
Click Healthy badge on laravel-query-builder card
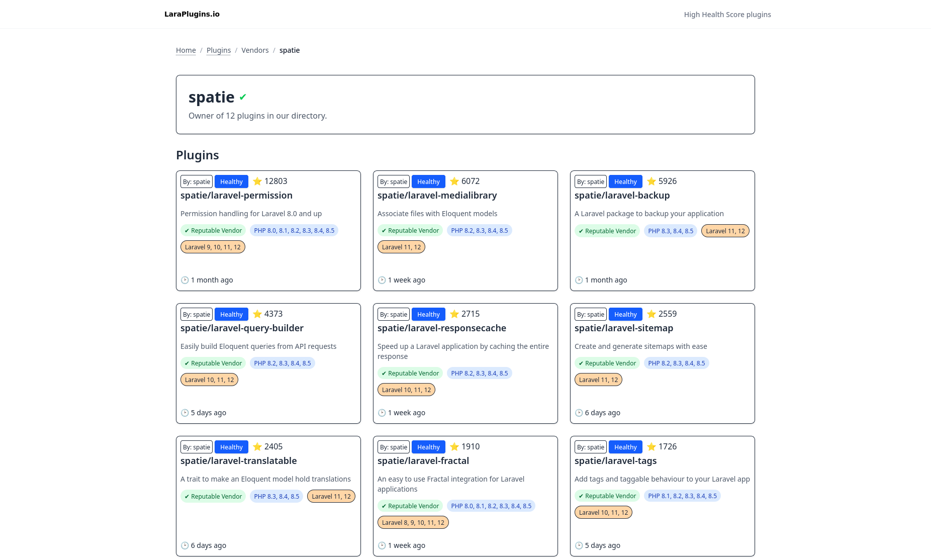tap(231, 314)
